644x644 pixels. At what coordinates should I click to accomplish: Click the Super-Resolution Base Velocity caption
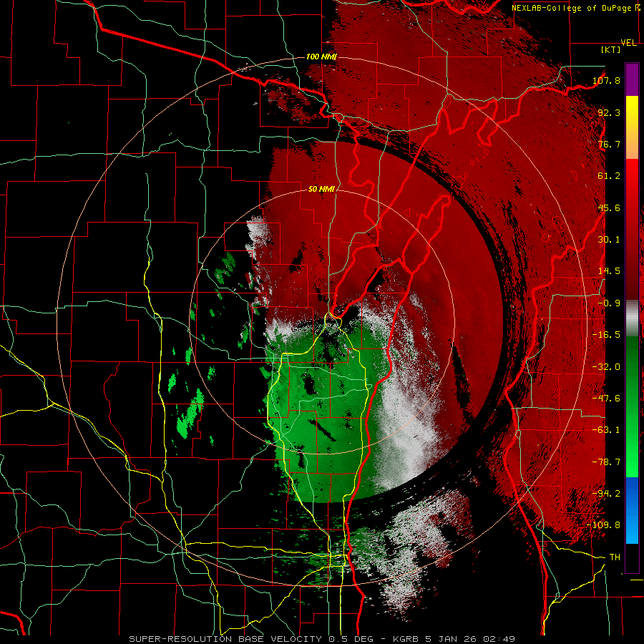[321, 639]
